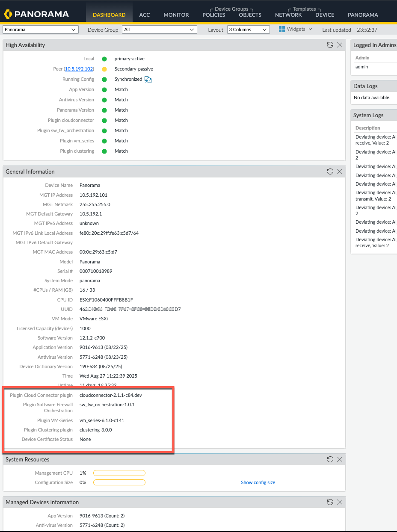Click the Serial # value 000710018989
This screenshot has height=532, width=397.
(x=96, y=271)
